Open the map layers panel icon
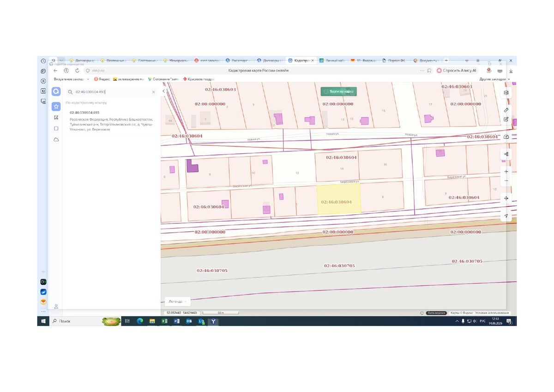Image resolution: width=554 pixels, height=392 pixels. [x=506, y=92]
